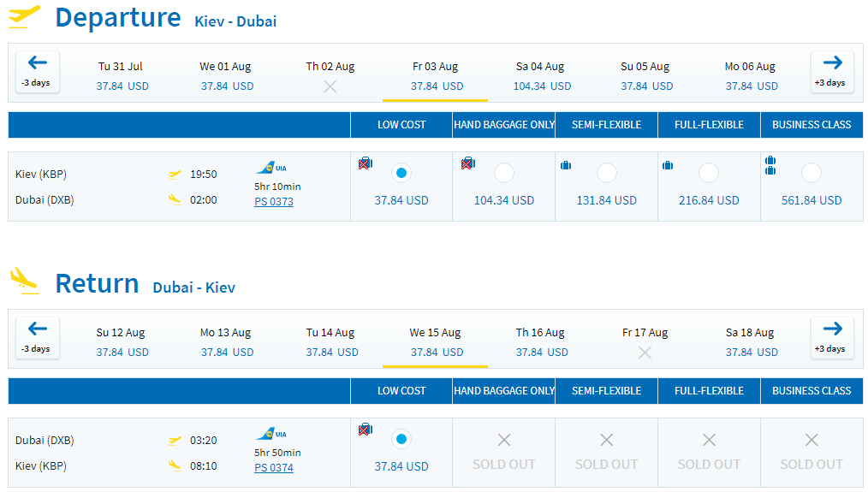Click takeoff icon next to 19:50
The height and width of the screenshot is (492, 868).
point(175,175)
